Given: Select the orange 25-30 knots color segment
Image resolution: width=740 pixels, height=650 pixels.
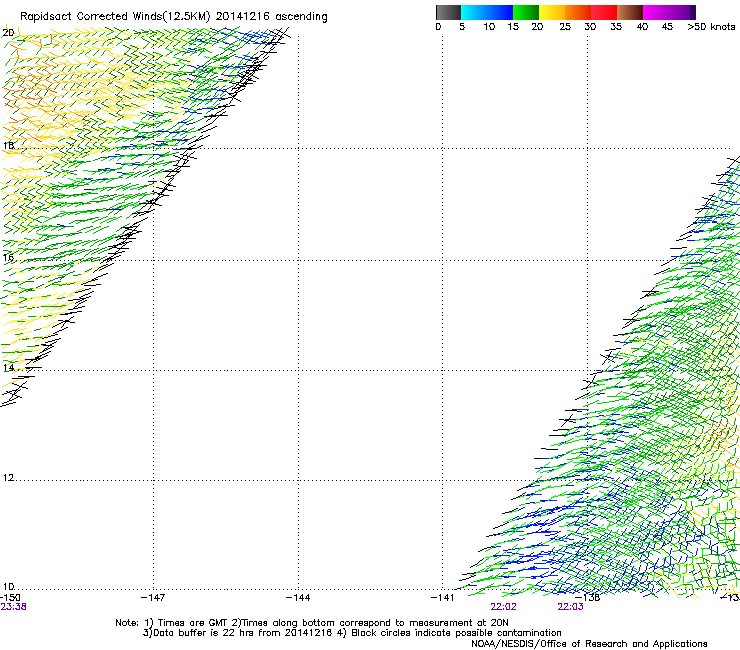Looking at the screenshot, I should 578,12.
